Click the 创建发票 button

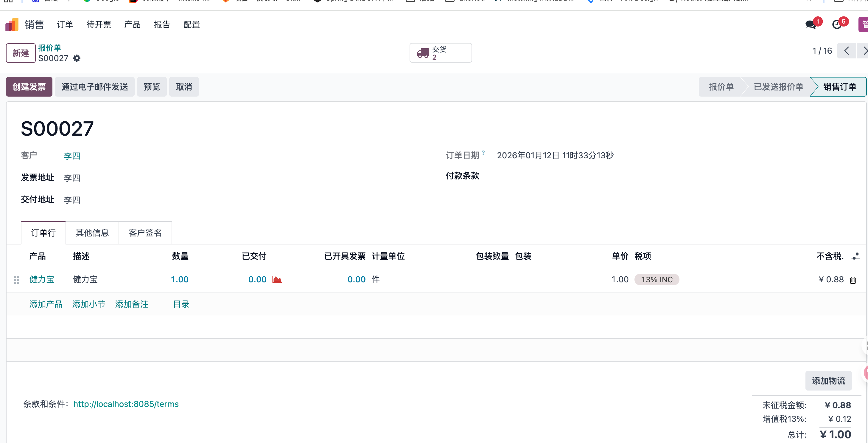(x=29, y=87)
